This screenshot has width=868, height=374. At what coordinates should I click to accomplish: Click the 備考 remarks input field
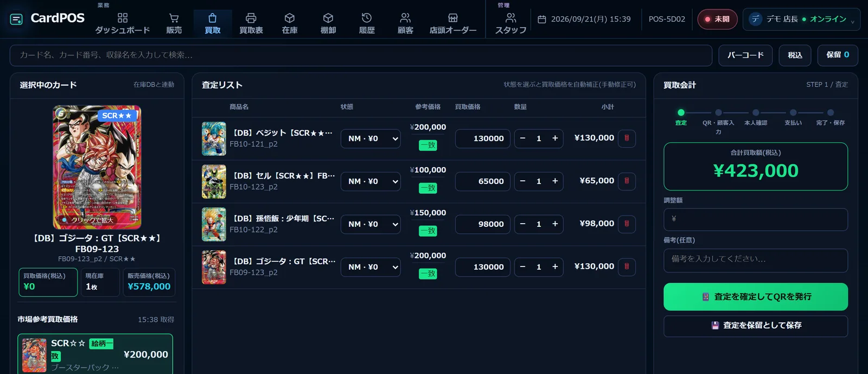(x=756, y=260)
